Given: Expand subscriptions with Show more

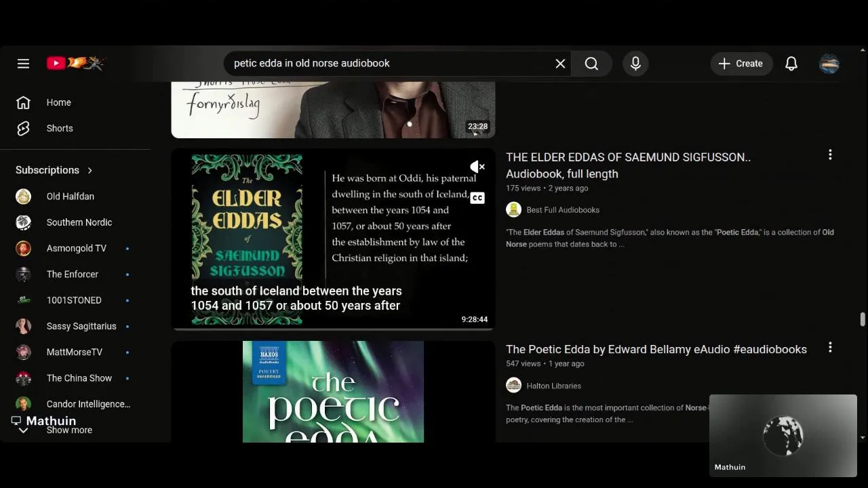Looking at the screenshot, I should 69,430.
